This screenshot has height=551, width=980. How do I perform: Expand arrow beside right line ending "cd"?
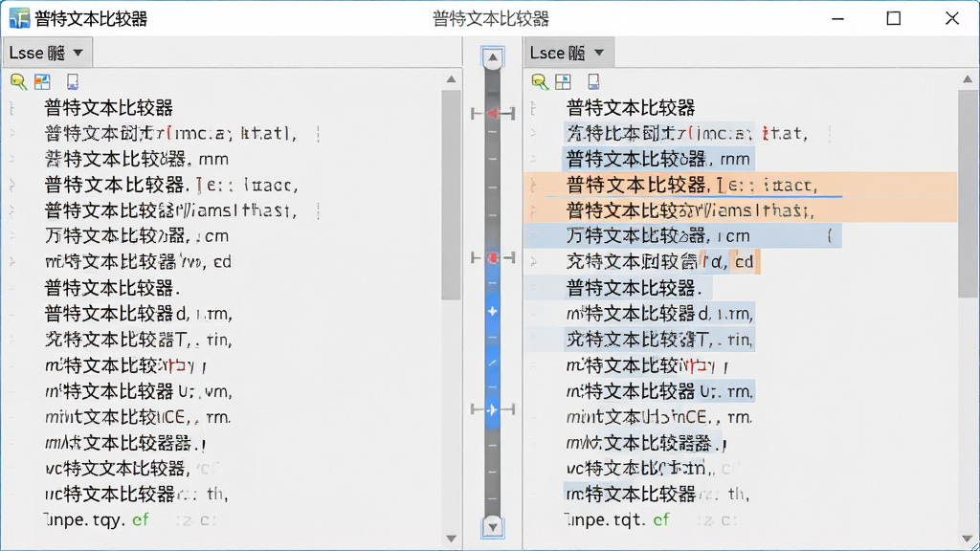(534, 262)
